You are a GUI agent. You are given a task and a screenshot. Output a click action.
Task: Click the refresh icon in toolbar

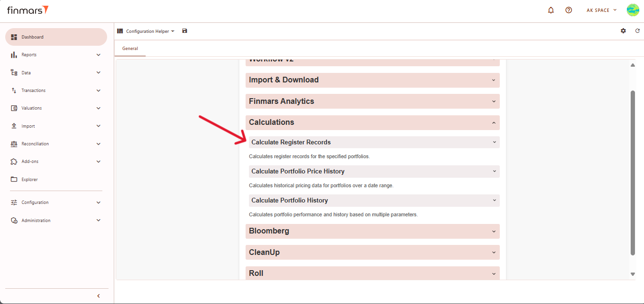coord(637,31)
